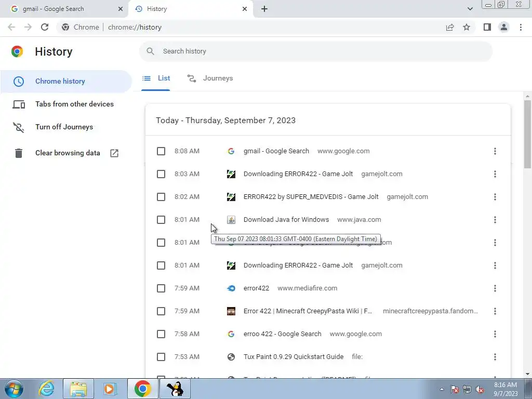This screenshot has height=399, width=532.
Task: Switch to the gmail - Google Search tab
Action: click(64, 9)
